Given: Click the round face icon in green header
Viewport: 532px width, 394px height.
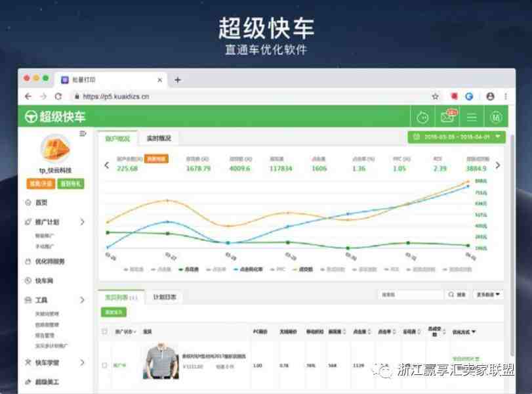Looking at the screenshot, I should click(x=422, y=118).
